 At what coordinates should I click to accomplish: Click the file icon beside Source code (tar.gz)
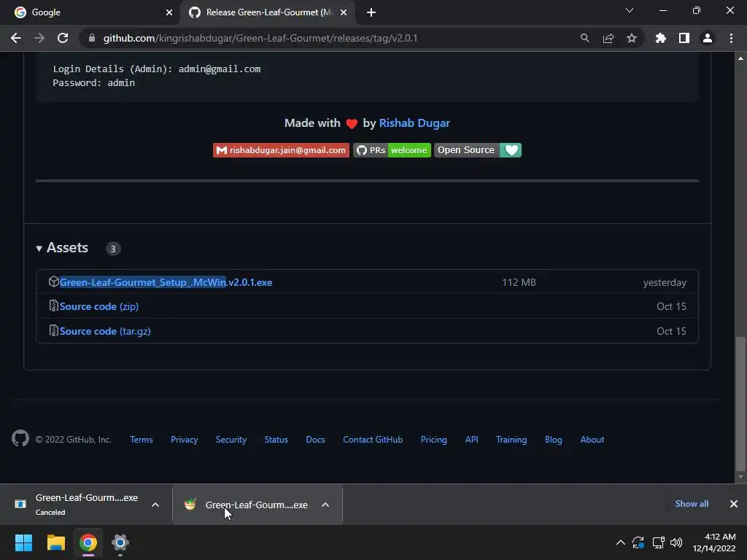[x=53, y=330]
